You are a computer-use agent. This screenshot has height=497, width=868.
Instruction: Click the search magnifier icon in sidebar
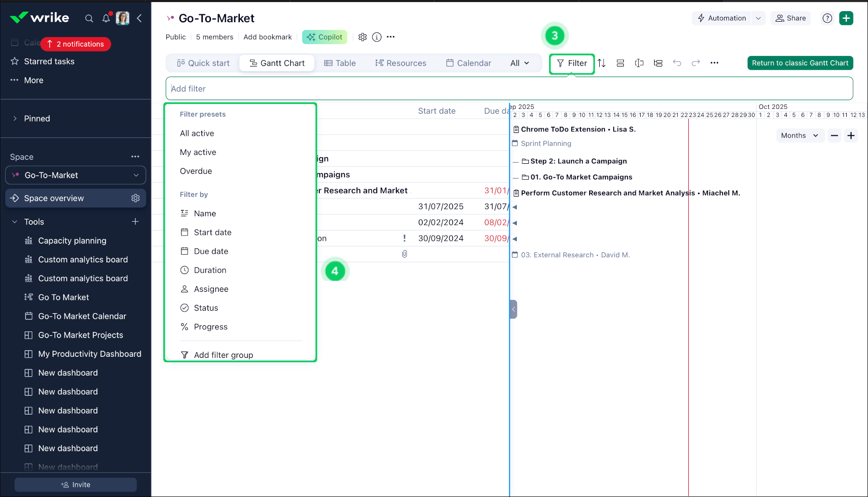(x=89, y=18)
